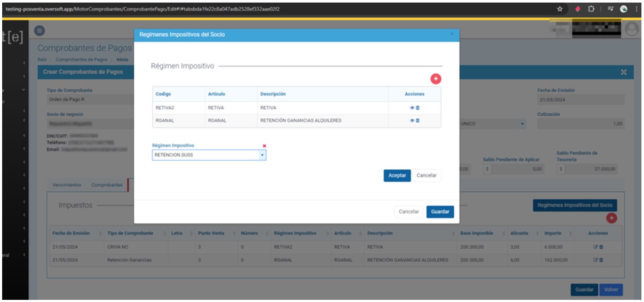Go to Raíz breadcrumb link
The image size is (644, 302).
click(42, 59)
